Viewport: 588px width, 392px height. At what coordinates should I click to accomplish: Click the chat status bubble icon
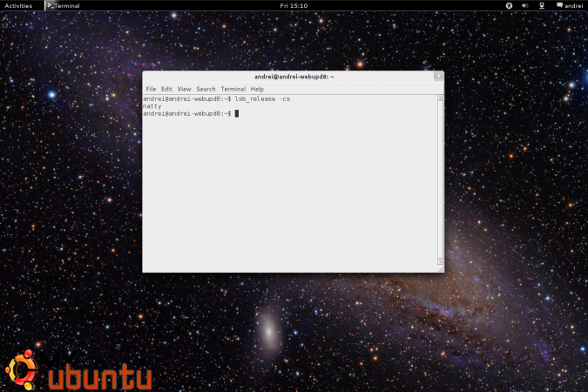559,5
